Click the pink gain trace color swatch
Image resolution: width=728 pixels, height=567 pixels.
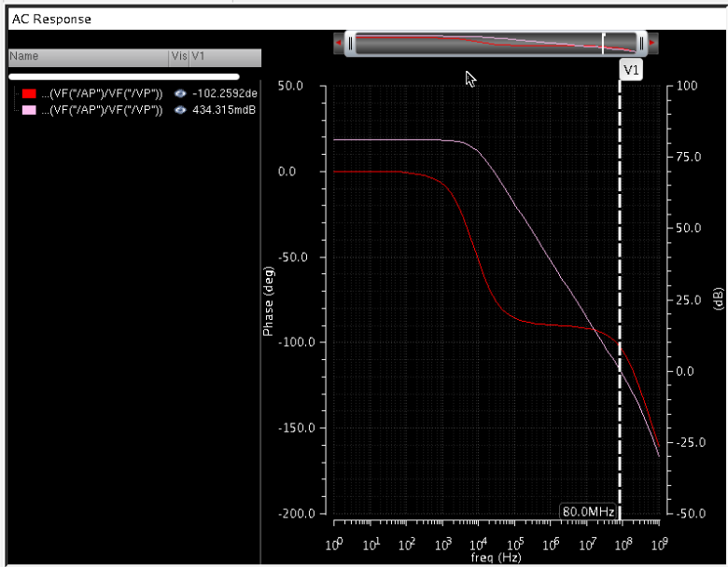[x=29, y=110]
